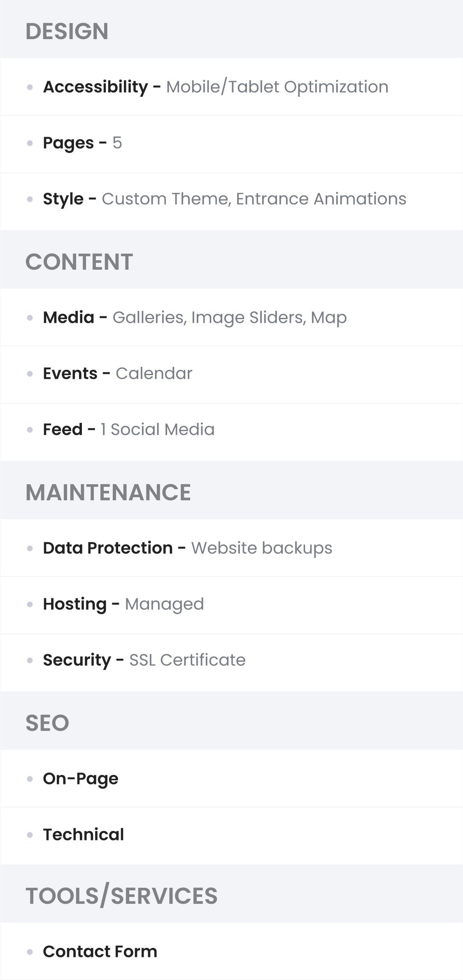Click the Accessibility feature label
This screenshot has width=463, height=980.
[95, 87]
